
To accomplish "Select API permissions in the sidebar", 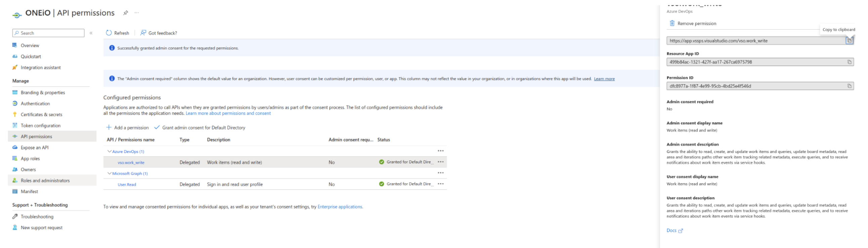I will point(52,136).
